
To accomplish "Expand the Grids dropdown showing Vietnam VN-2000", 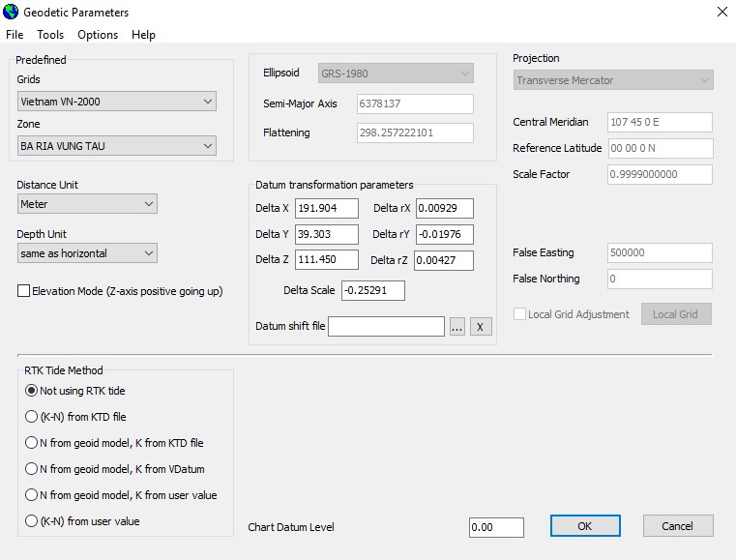I will click(x=117, y=102).
